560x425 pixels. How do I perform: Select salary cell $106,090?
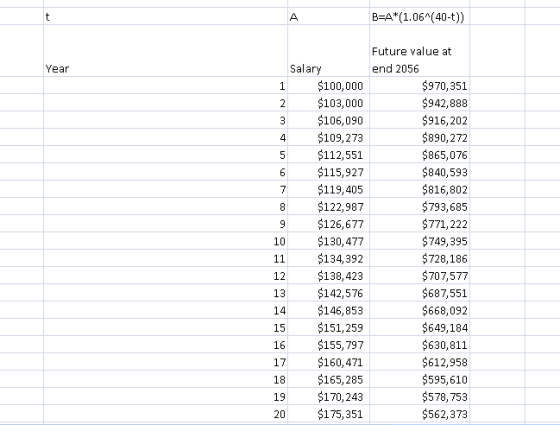[328, 120]
